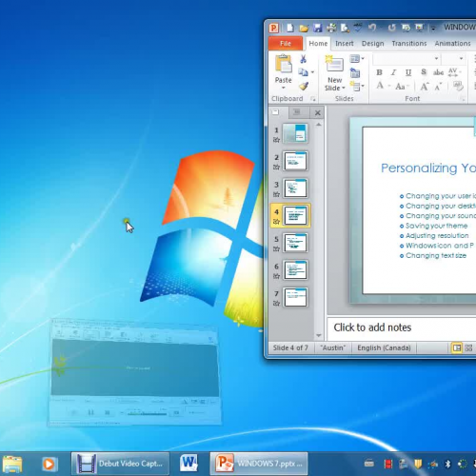Copy selection using the Copy icon
476x476 pixels.
[303, 72]
